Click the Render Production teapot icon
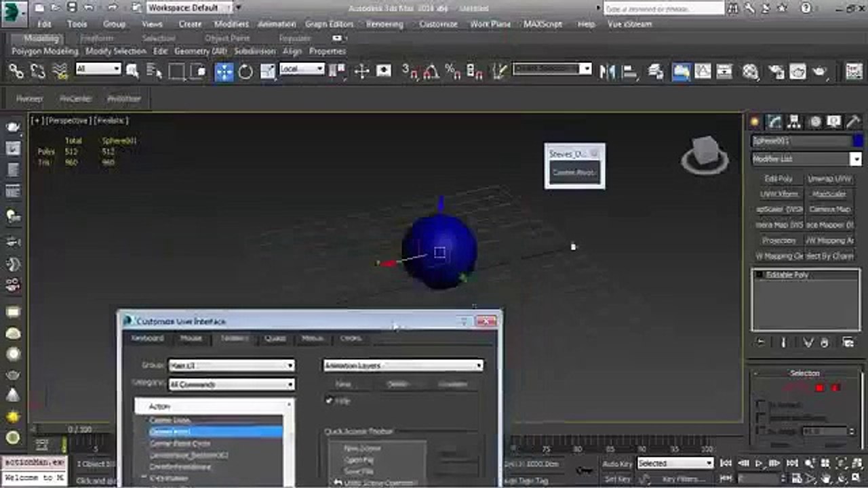Viewport: 868px width, 488px height. coord(820,71)
